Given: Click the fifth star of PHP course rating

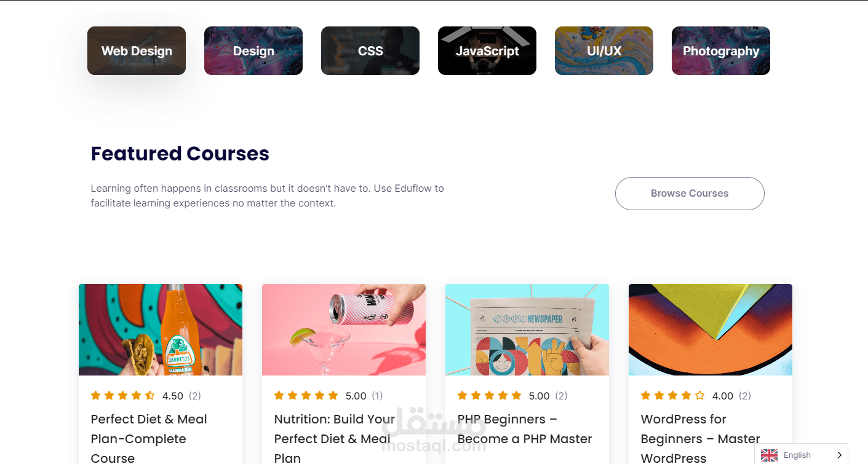Looking at the screenshot, I should click(516, 396).
